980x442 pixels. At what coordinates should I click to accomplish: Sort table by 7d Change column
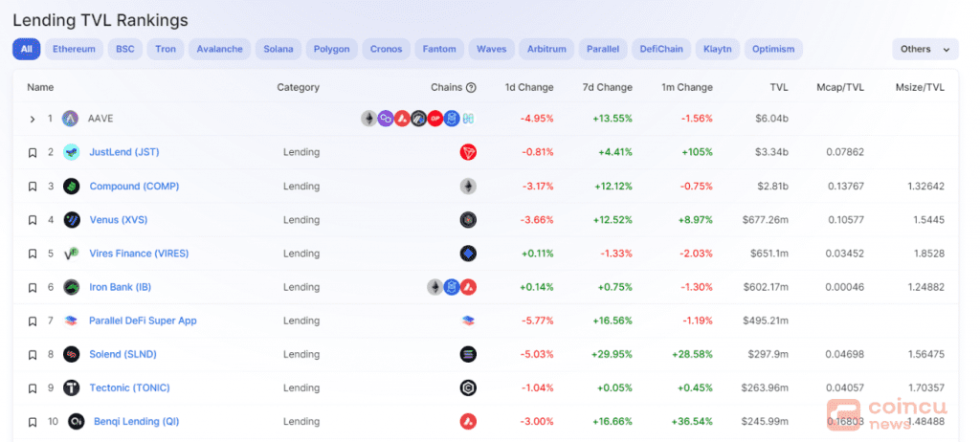pos(606,87)
